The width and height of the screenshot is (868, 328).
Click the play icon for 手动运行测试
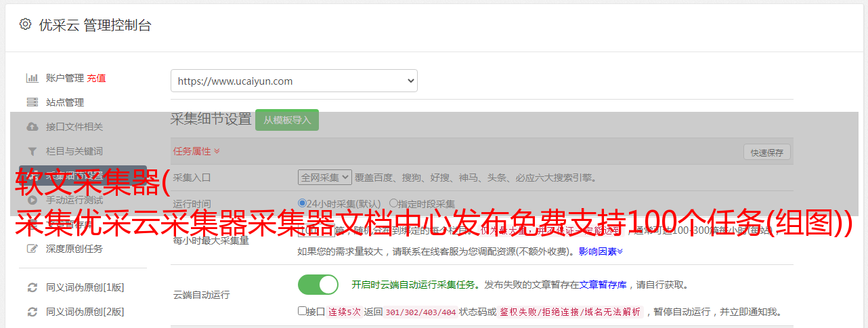point(32,200)
